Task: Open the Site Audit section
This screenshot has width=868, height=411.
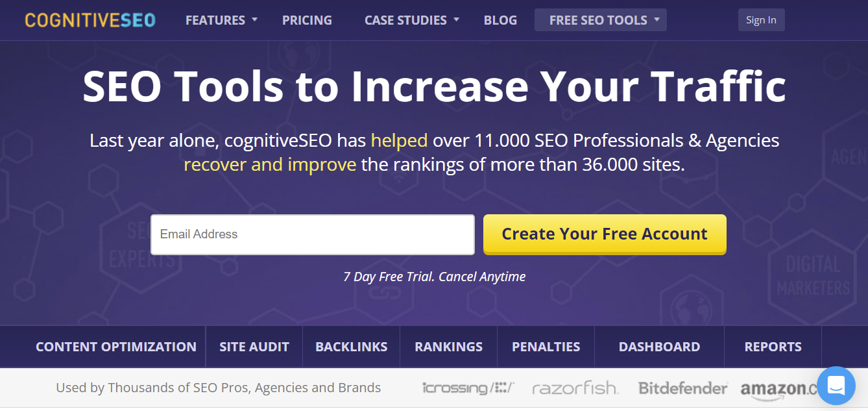Action: [x=254, y=346]
